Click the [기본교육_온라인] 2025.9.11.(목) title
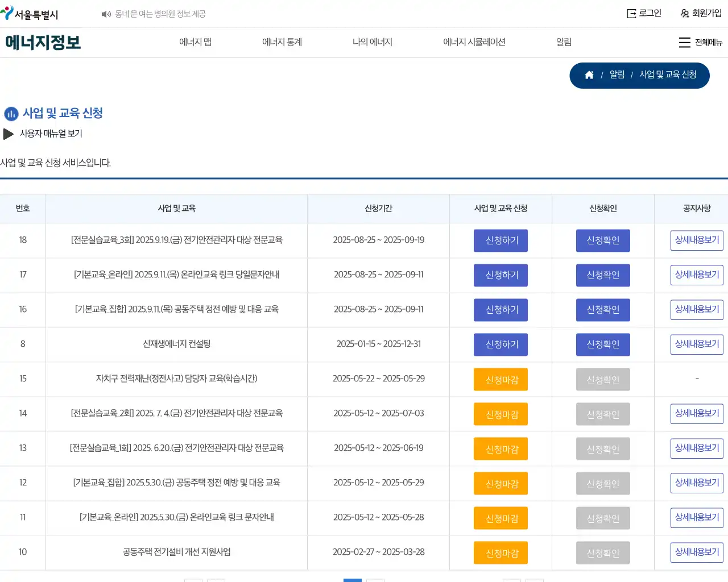Image resolution: width=728 pixels, height=582 pixels. (x=176, y=275)
